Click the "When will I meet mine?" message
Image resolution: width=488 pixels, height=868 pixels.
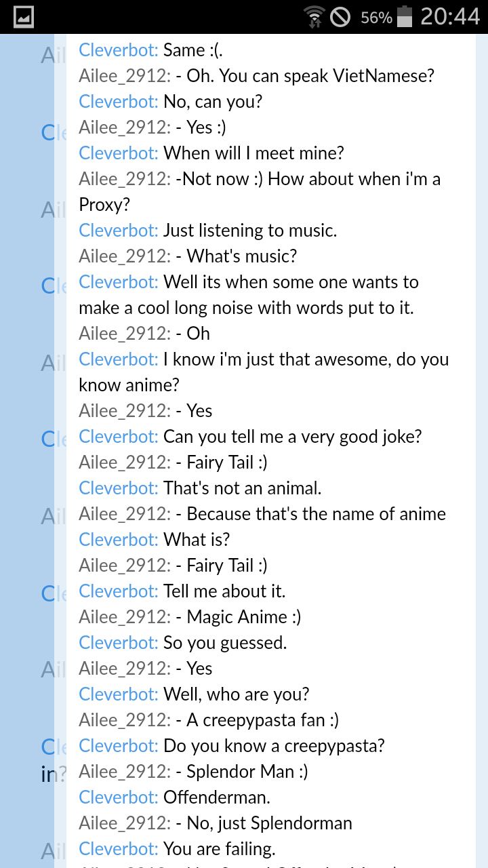pos(253,153)
